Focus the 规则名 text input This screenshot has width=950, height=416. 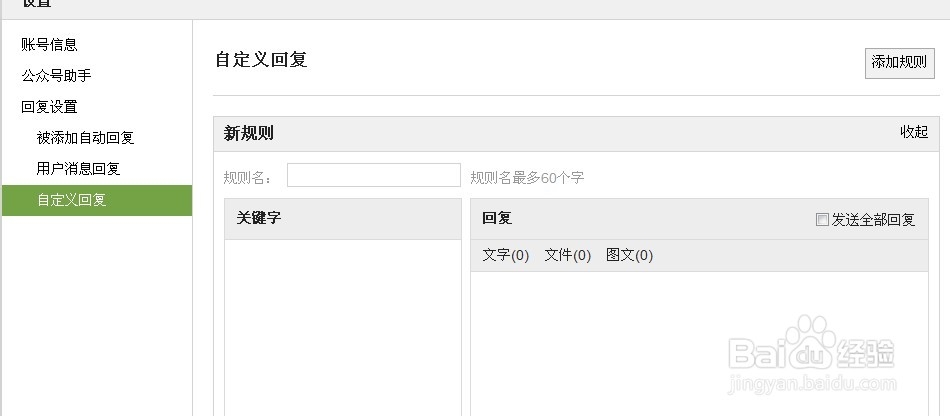pos(373,176)
